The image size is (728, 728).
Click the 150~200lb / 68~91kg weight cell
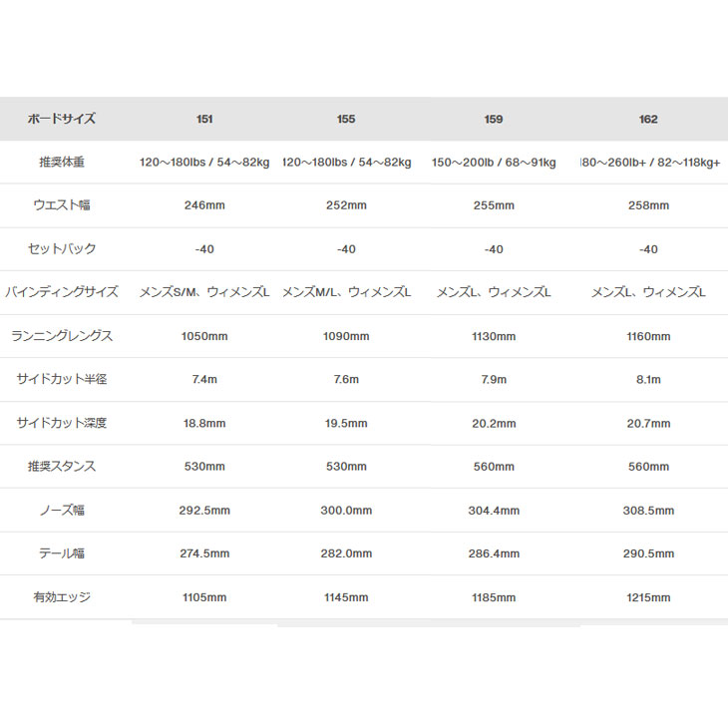[x=494, y=163]
